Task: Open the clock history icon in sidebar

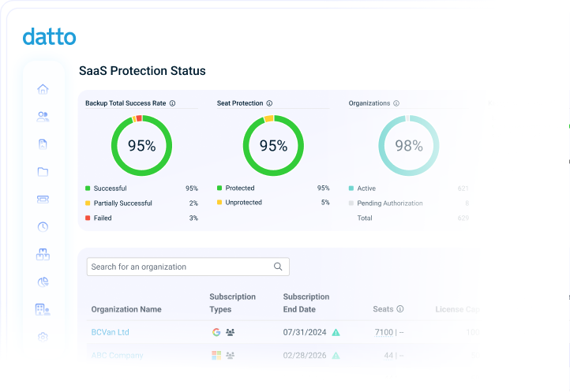Action: [43, 226]
